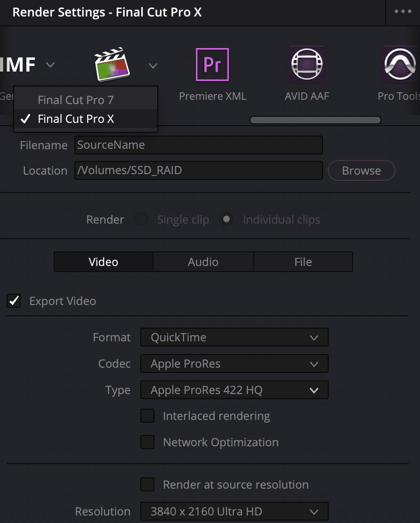Open the Format QuickTime dropdown

pyautogui.click(x=234, y=338)
